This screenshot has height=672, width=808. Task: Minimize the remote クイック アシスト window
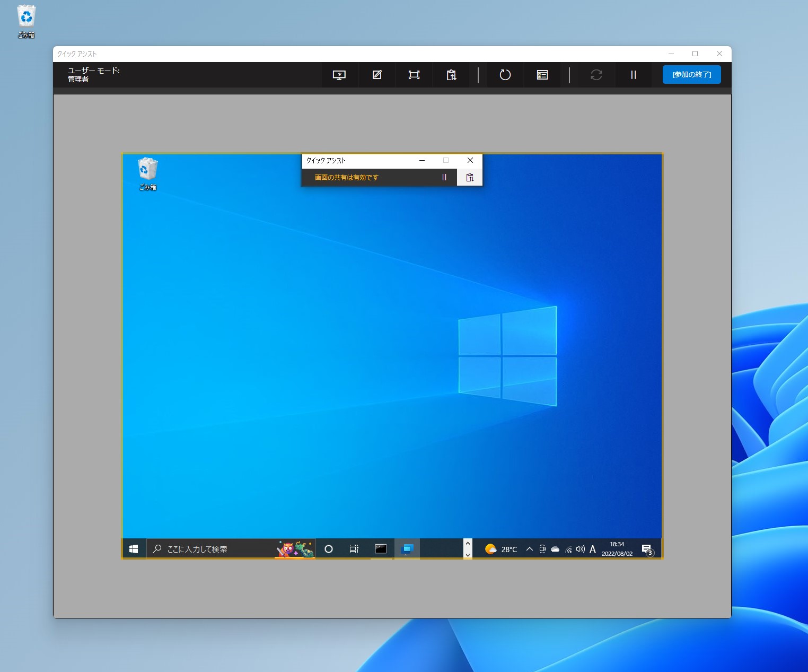coord(422,160)
